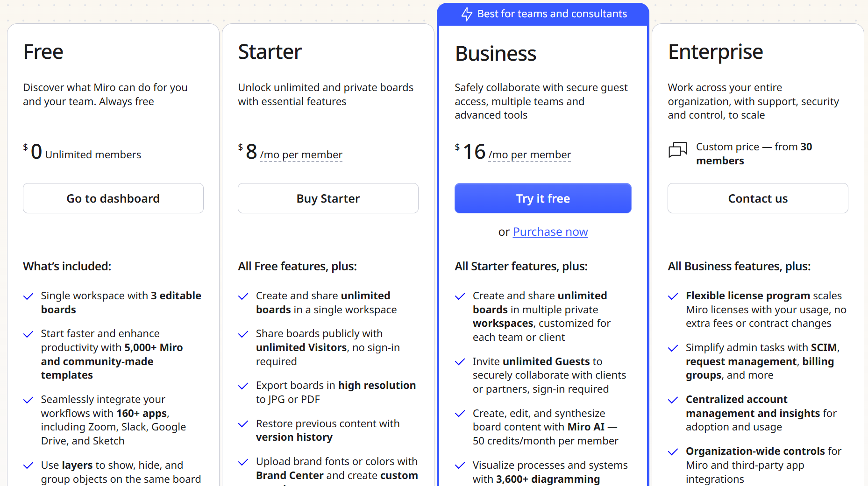
Task: Click checkmark next to Centralized account management
Action: point(673,400)
